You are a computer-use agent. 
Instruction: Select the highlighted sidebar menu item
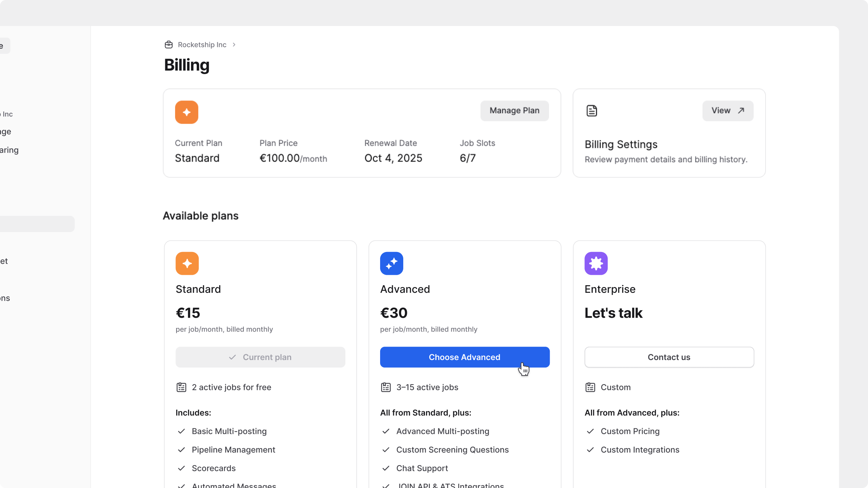pyautogui.click(x=36, y=224)
